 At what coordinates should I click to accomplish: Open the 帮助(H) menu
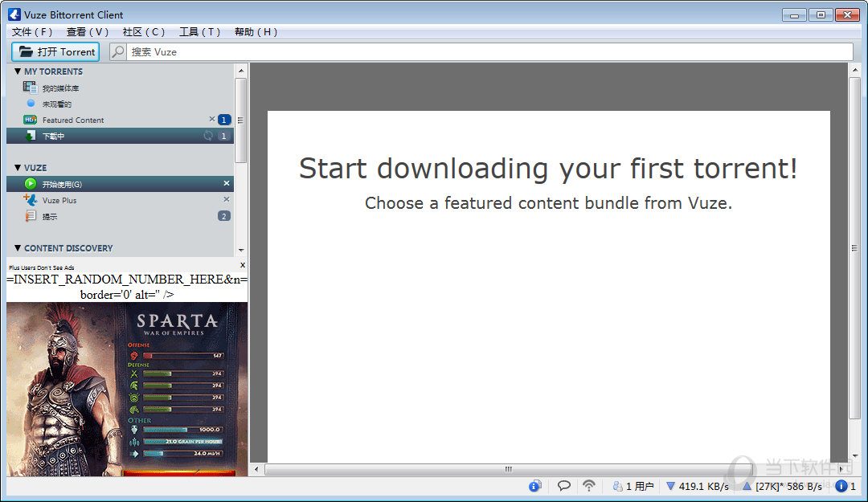(x=256, y=31)
